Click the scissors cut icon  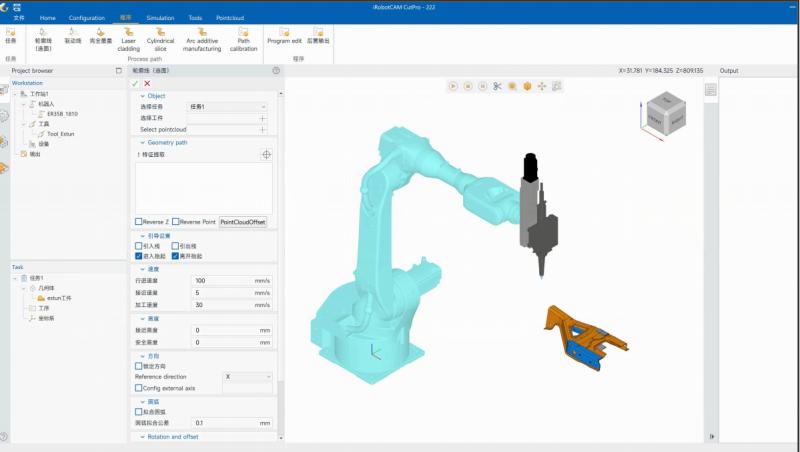point(497,86)
